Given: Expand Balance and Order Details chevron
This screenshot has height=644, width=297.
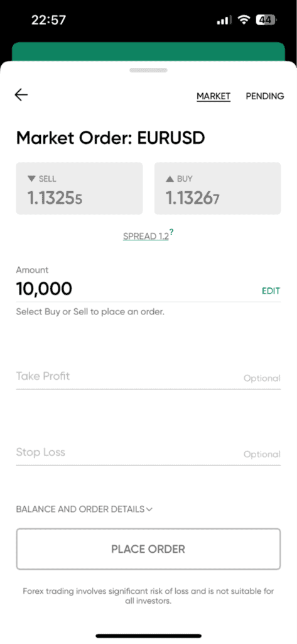Looking at the screenshot, I should pyautogui.click(x=149, y=509).
